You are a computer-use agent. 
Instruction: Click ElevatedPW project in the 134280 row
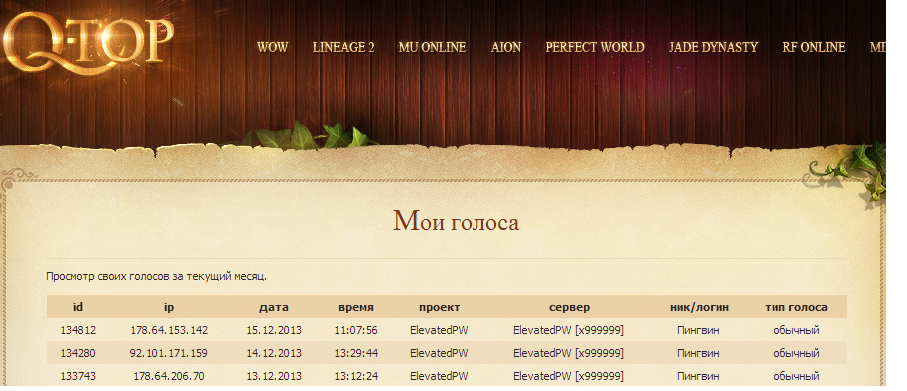click(x=439, y=353)
